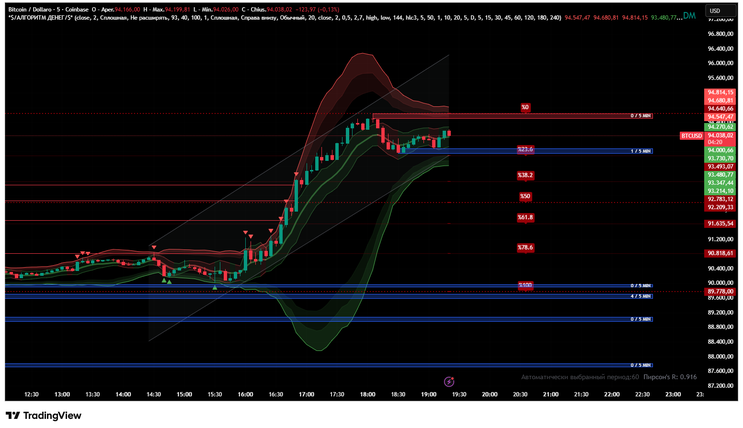Click the 93.730,70 green price tag
743x428 pixels.
pyautogui.click(x=720, y=158)
